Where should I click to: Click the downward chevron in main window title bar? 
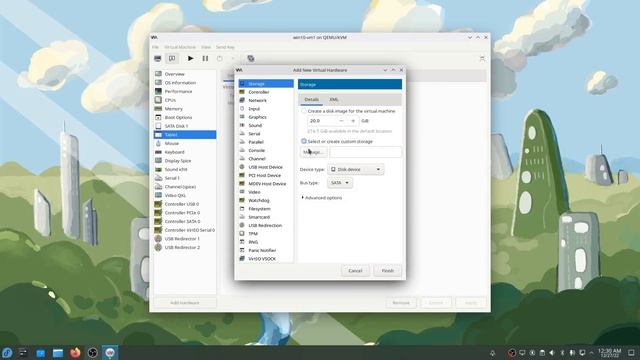tap(470, 37)
